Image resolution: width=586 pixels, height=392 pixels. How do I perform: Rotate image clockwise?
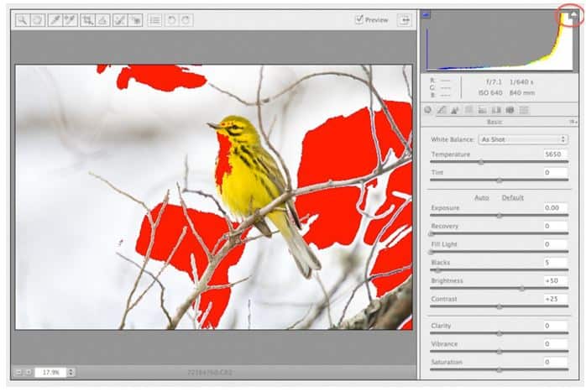[x=186, y=20]
